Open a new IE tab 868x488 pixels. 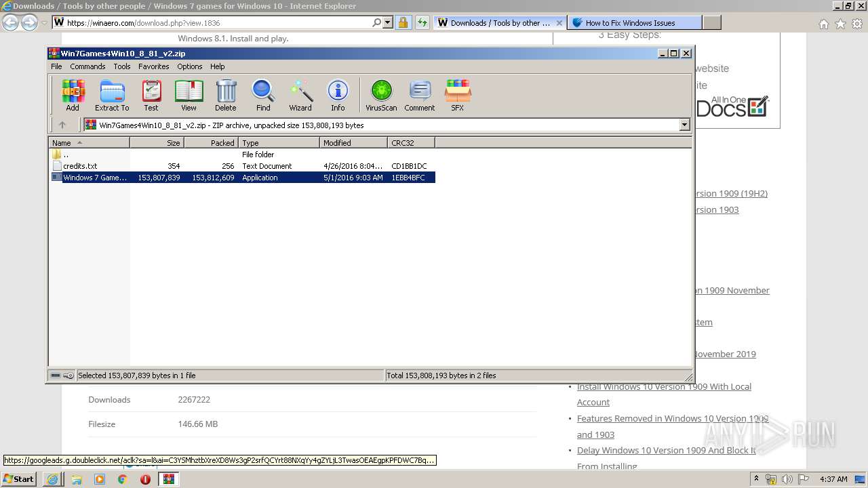tap(711, 22)
